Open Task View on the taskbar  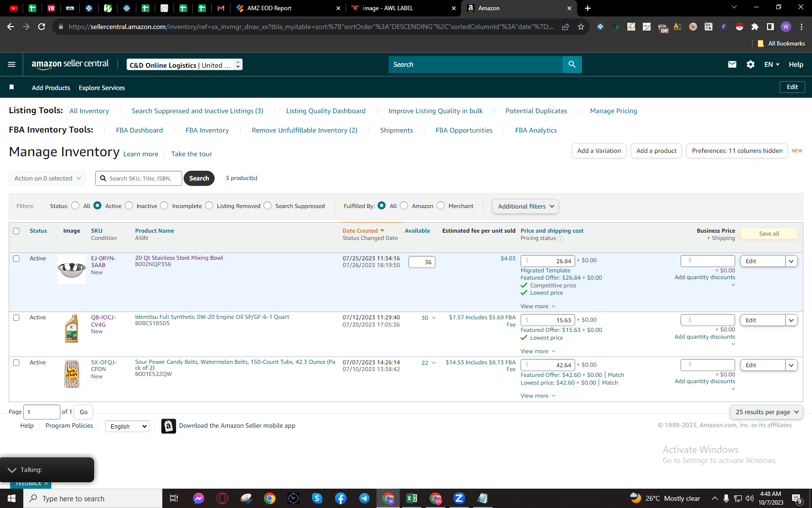174,498
